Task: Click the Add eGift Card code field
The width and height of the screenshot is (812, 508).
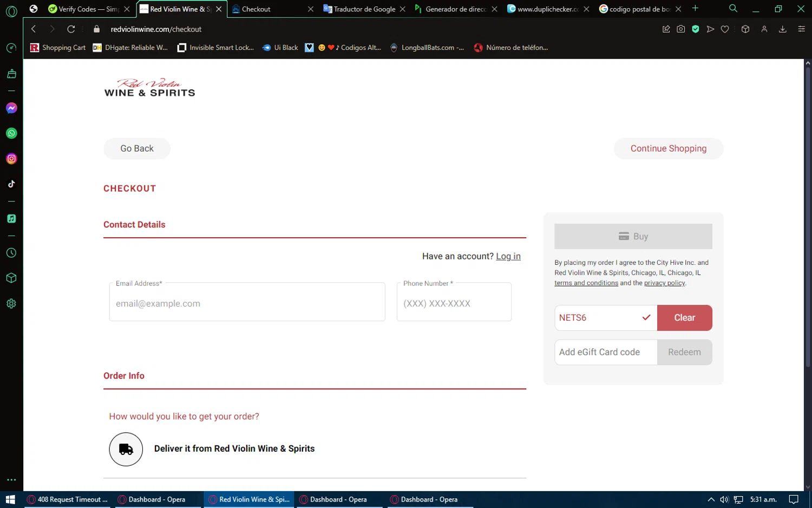Action: [x=606, y=352]
